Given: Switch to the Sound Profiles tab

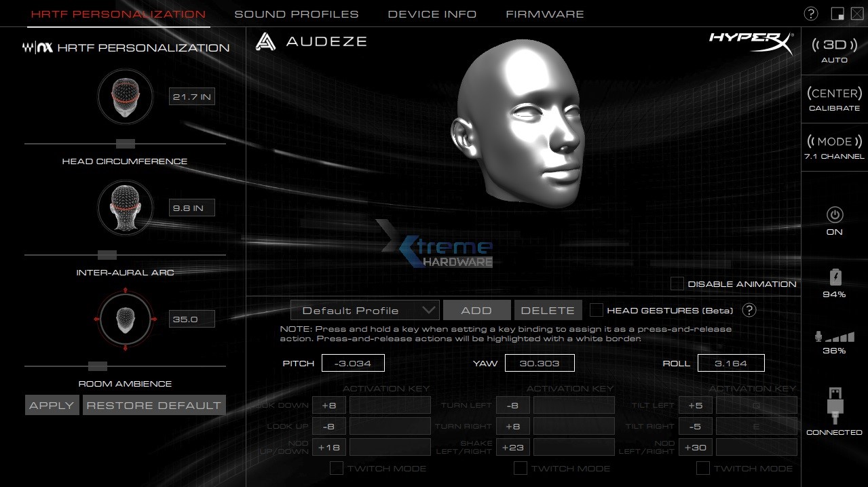Looking at the screenshot, I should [x=297, y=14].
